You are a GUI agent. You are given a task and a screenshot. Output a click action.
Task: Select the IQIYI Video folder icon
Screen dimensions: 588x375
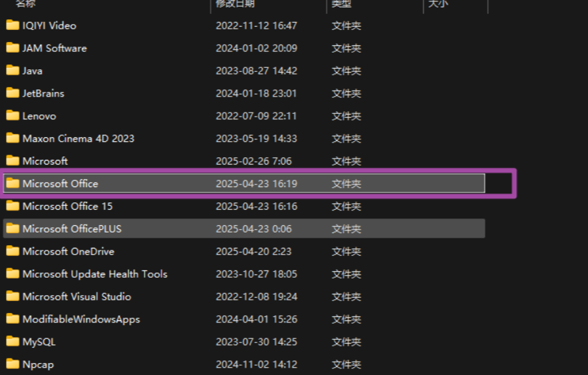coord(13,25)
